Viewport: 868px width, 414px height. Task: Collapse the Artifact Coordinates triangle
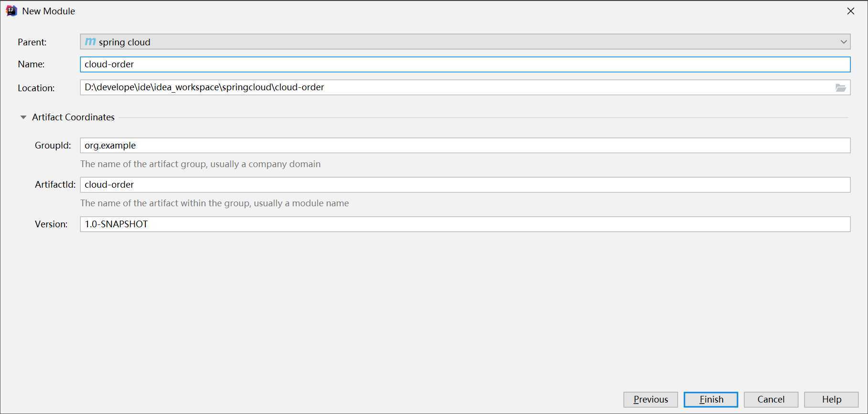click(23, 117)
